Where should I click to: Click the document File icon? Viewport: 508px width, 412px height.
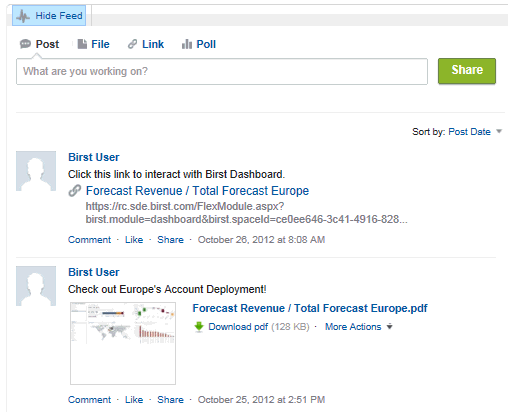coord(82,44)
